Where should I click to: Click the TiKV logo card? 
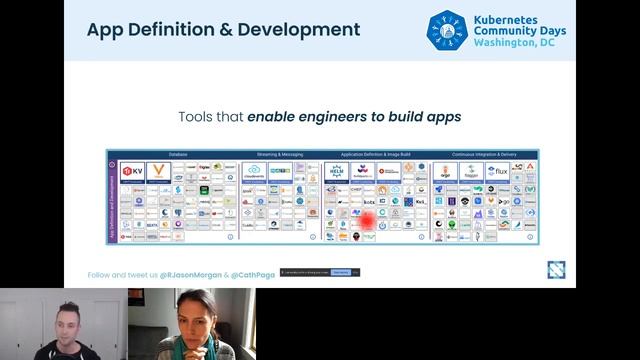point(132,172)
